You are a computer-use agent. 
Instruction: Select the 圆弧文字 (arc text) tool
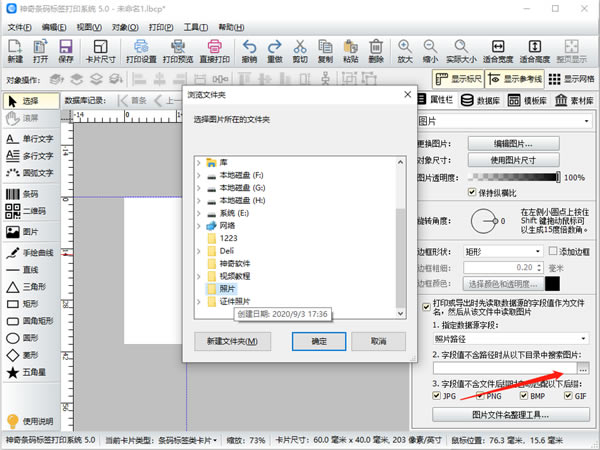30,172
